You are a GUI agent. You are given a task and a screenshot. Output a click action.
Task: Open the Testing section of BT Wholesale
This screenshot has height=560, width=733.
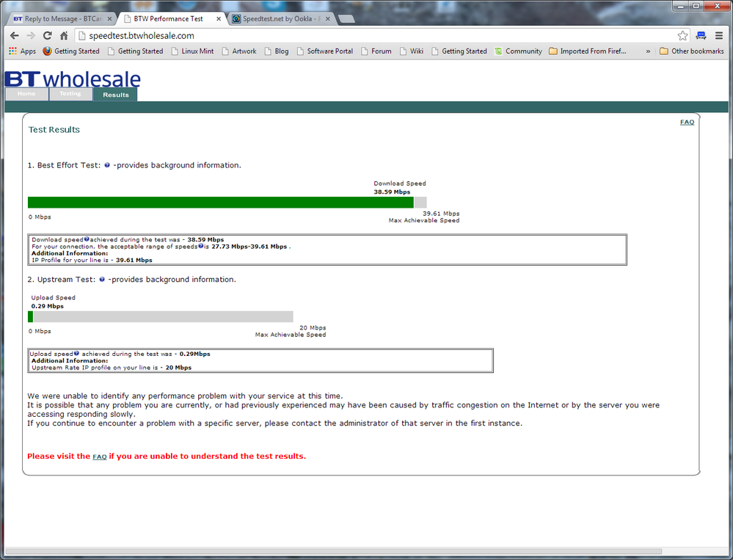[70, 94]
